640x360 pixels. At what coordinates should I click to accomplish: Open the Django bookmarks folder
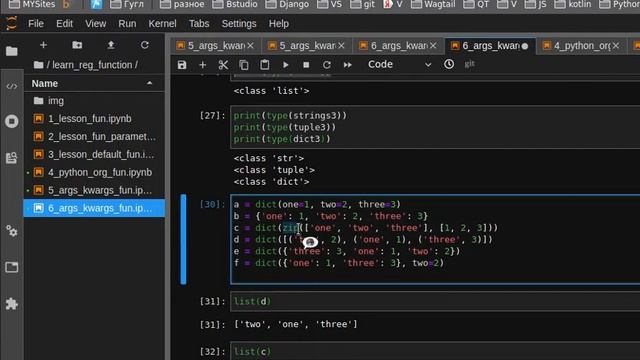coord(288,4)
